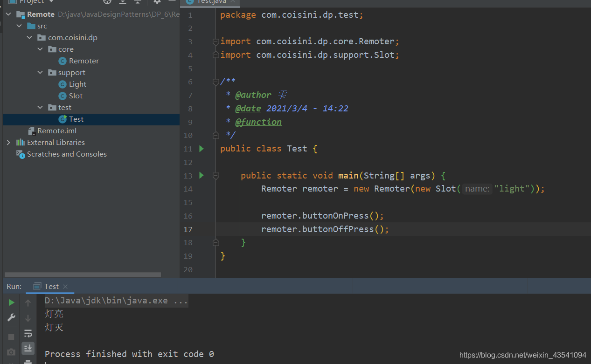The width and height of the screenshot is (591, 364).
Task: Close the Test run tab
Action: point(65,287)
